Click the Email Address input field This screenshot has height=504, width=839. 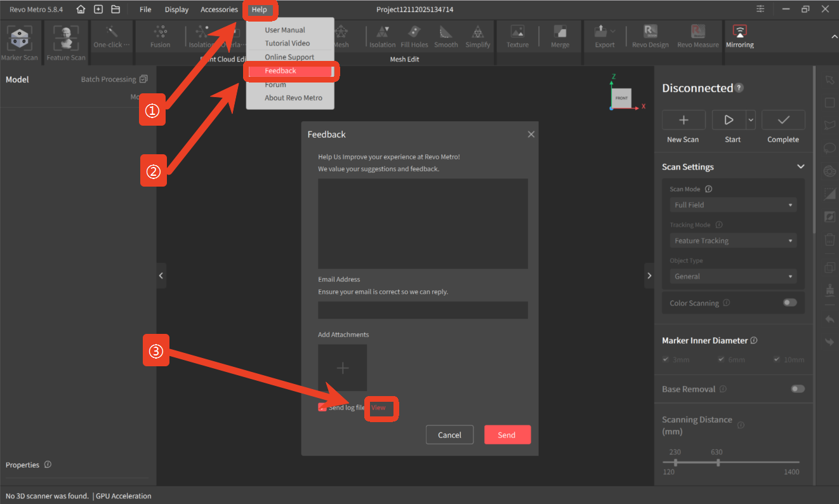(x=423, y=310)
